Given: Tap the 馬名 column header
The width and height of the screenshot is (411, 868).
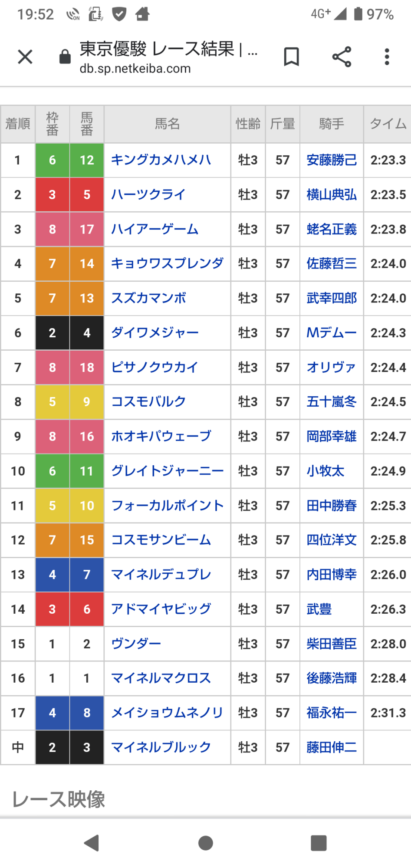Looking at the screenshot, I should tap(168, 124).
